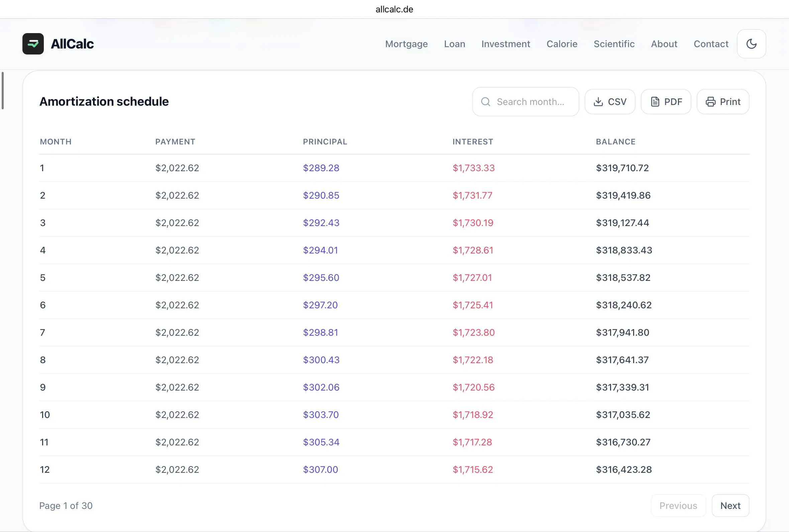Image resolution: width=789 pixels, height=532 pixels.
Task: Go to the Loan calculator
Action: (x=455, y=44)
